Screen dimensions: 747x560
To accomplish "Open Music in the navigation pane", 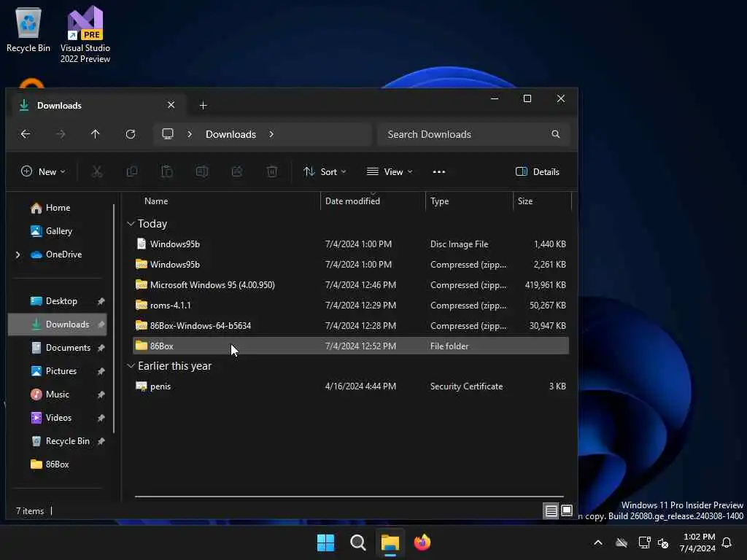I will pyautogui.click(x=57, y=394).
